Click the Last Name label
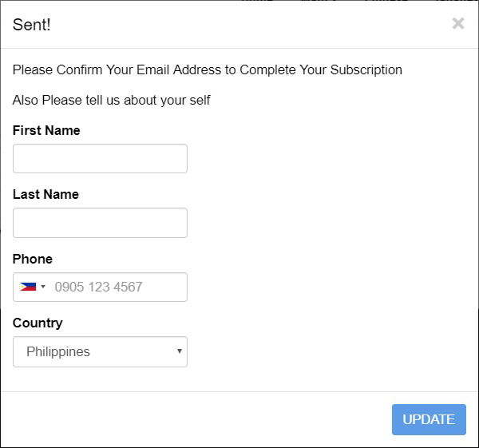The height and width of the screenshot is (448, 479). [x=46, y=194]
